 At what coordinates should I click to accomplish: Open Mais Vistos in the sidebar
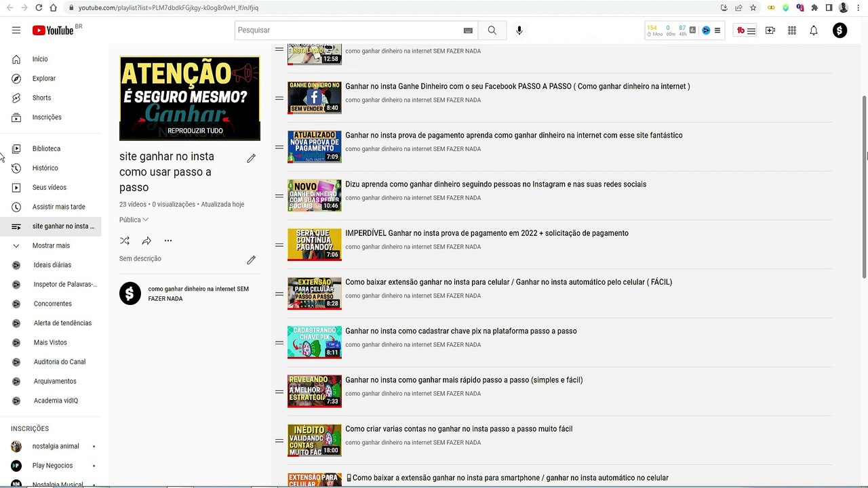pyautogui.click(x=51, y=342)
